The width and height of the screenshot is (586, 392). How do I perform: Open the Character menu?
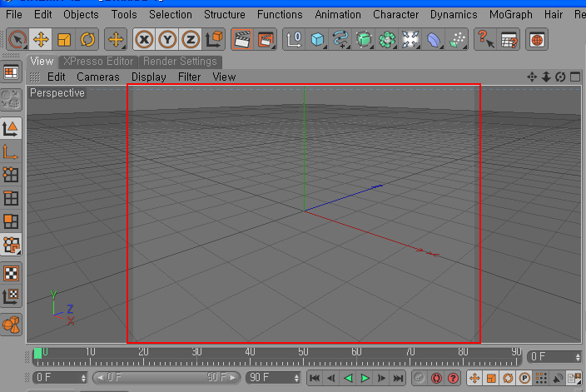pos(395,15)
